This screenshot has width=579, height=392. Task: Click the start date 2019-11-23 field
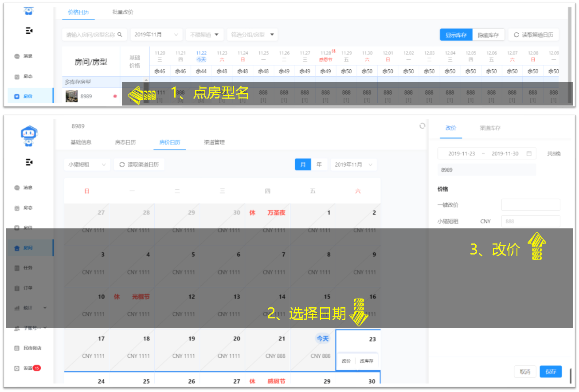click(x=462, y=153)
